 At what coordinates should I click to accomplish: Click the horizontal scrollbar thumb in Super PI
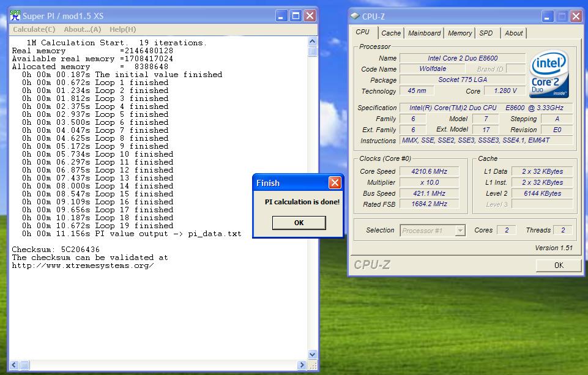(x=24, y=365)
